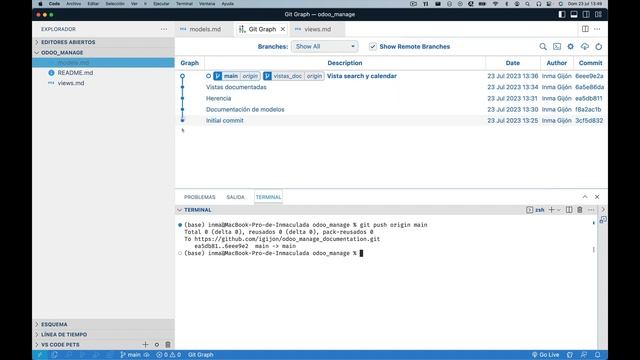This screenshot has width=640, height=360.
Task: Split the editor to the right
Action: click(x=585, y=29)
